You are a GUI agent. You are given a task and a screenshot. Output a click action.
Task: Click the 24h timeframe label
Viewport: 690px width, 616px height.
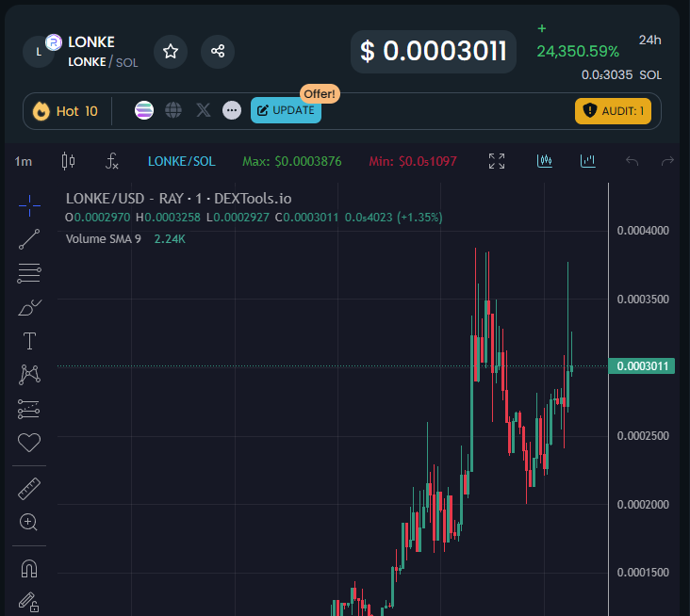tap(650, 40)
